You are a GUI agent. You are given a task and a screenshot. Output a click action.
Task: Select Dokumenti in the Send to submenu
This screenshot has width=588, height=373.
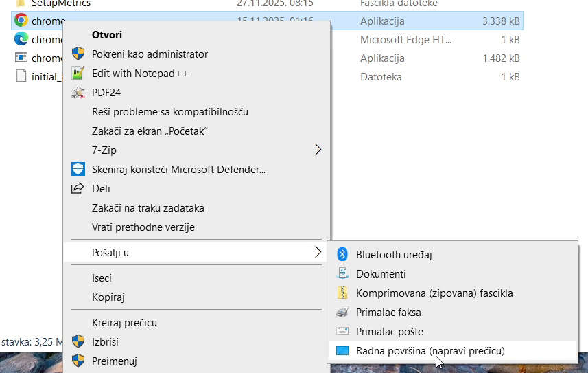click(x=381, y=273)
